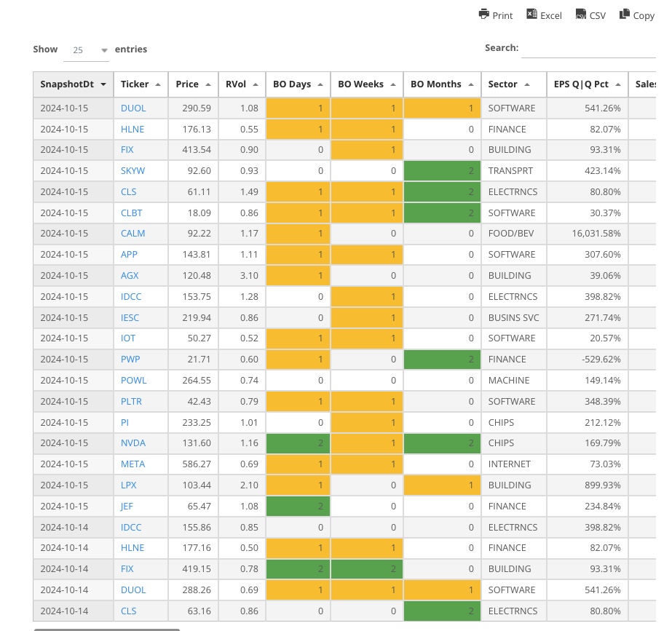The height and width of the screenshot is (631, 672).
Task: Open the NVDA ticker link
Action: (x=133, y=443)
